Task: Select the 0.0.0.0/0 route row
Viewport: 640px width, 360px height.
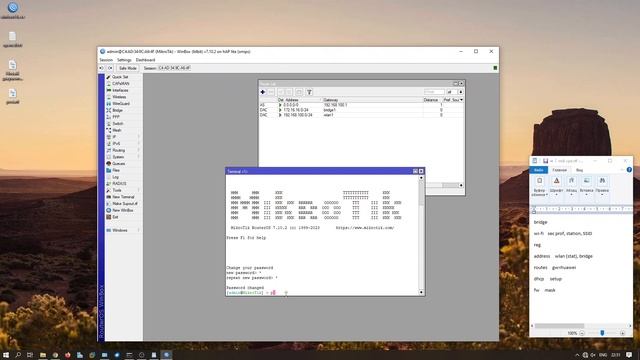Action: (362, 105)
